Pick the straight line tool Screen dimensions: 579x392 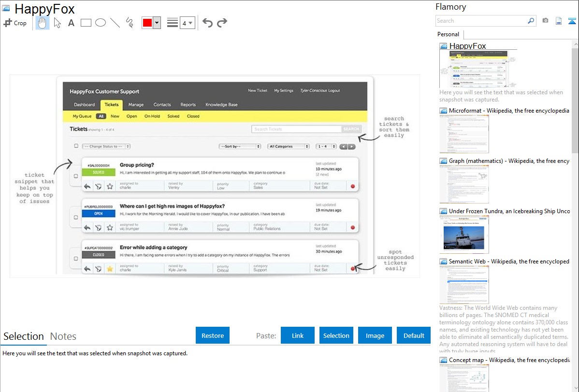click(x=115, y=23)
